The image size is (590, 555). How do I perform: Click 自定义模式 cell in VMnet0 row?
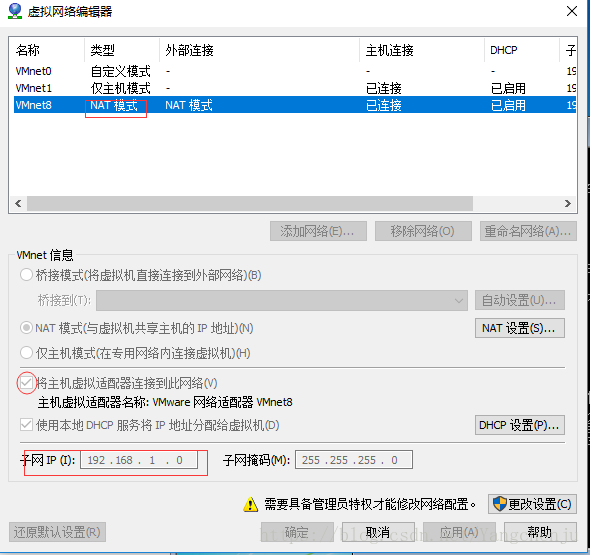coord(120,71)
